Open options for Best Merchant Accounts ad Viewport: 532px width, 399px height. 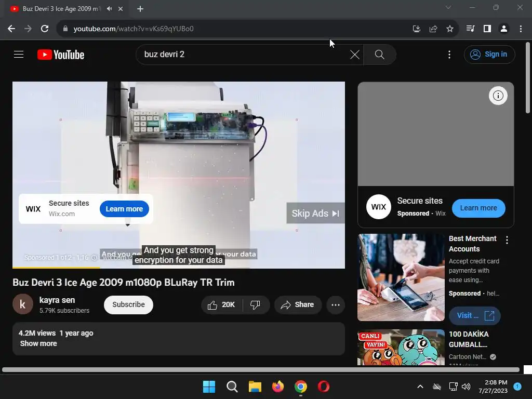pyautogui.click(x=507, y=240)
